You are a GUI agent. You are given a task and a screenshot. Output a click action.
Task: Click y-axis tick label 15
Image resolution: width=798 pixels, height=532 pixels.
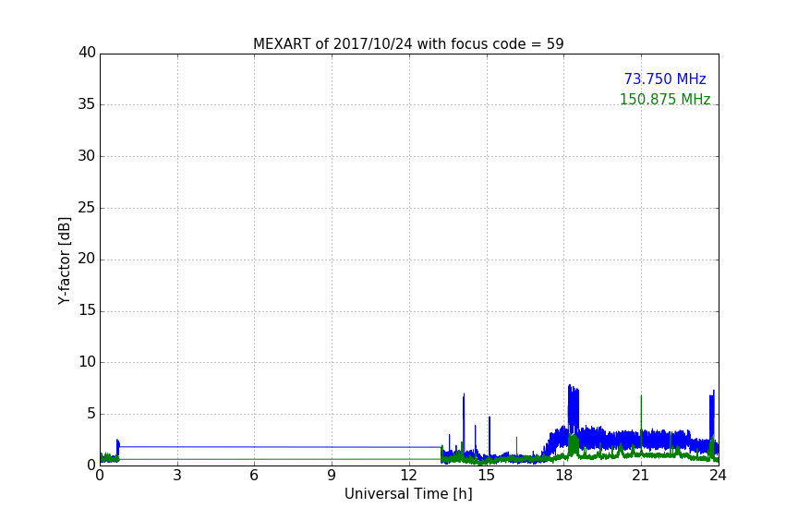pos(87,310)
